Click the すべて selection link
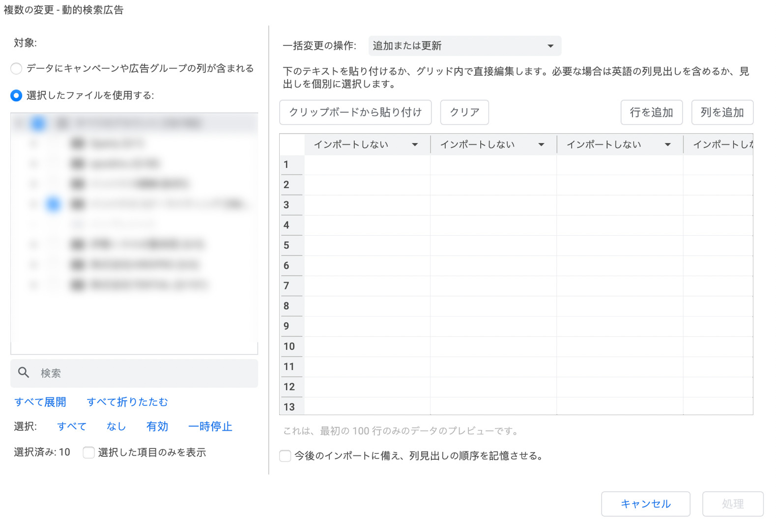776x532 pixels. click(x=72, y=426)
